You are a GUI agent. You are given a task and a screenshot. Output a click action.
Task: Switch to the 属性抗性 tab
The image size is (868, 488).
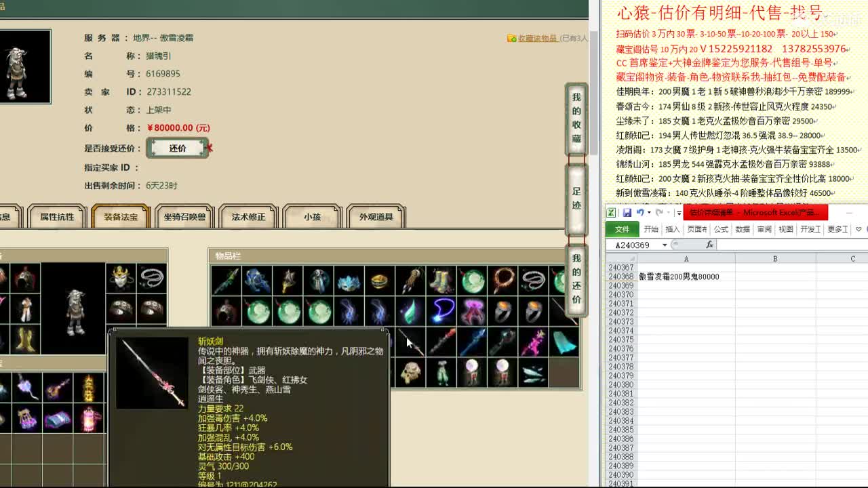57,217
